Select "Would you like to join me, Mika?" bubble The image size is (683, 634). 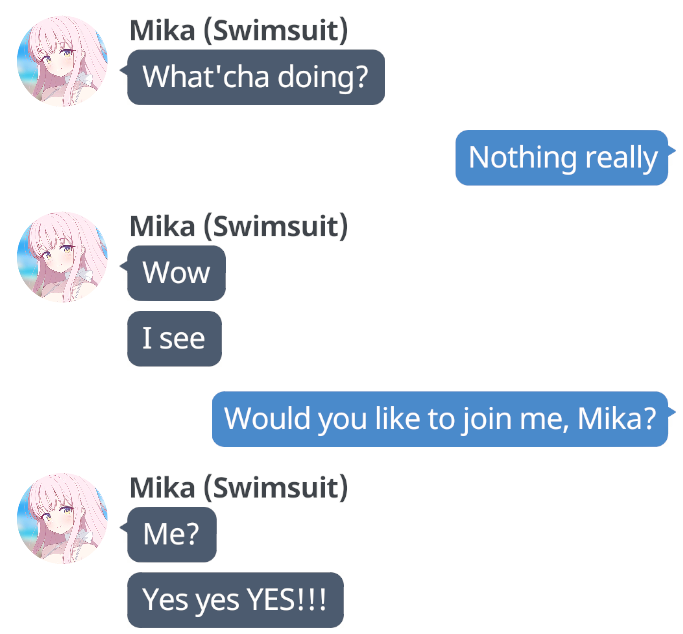pos(440,419)
